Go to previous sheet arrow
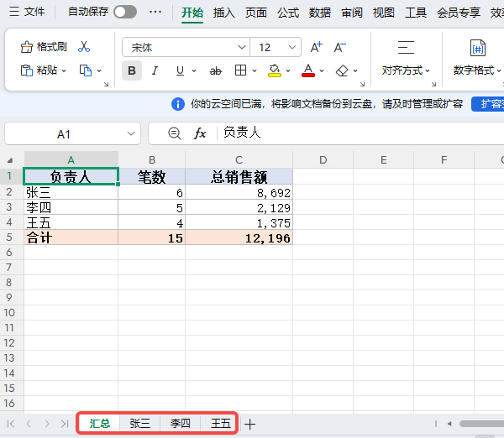The height and width of the screenshot is (438, 504). pyautogui.click(x=29, y=424)
